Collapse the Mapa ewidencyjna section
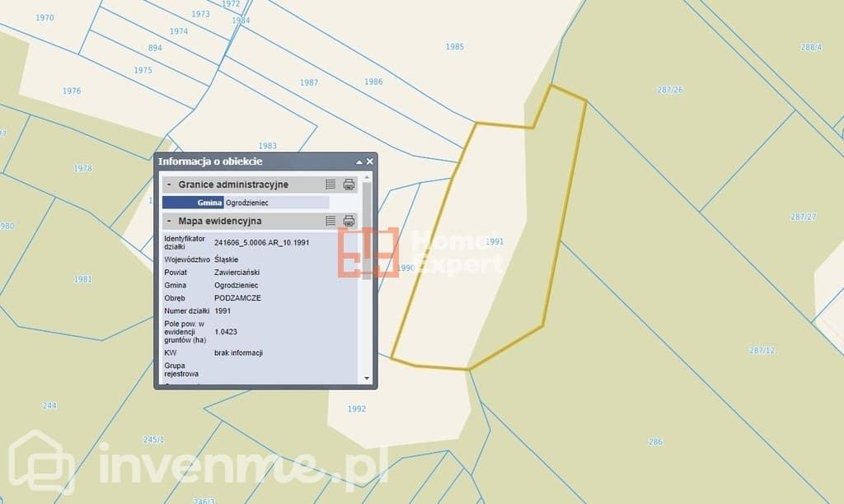Viewport: 844px width, 504px height. pyautogui.click(x=169, y=221)
